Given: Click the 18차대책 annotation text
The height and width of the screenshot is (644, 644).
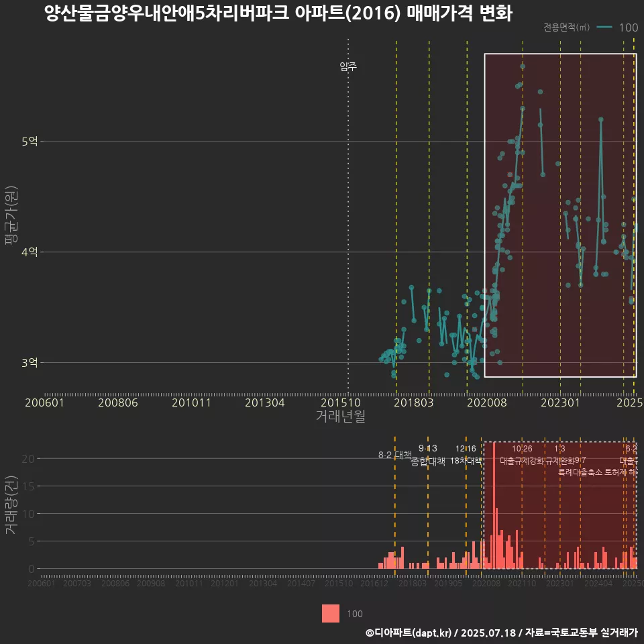Looking at the screenshot, I should pyautogui.click(x=466, y=461).
